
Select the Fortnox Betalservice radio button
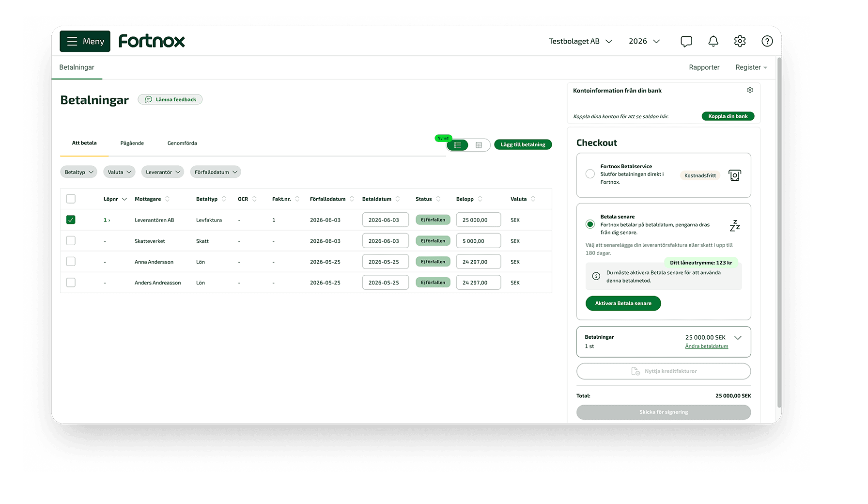pyautogui.click(x=590, y=174)
